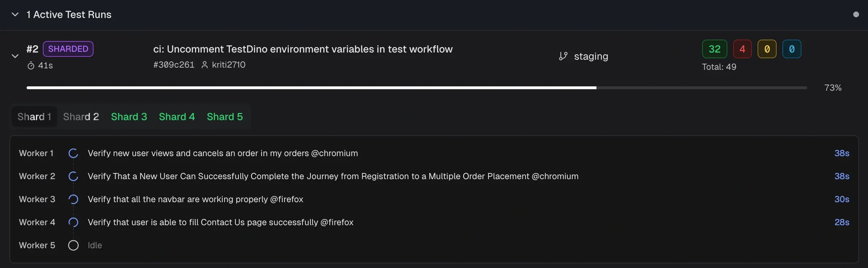Click Worker 1's running spinner indicator

(73, 153)
